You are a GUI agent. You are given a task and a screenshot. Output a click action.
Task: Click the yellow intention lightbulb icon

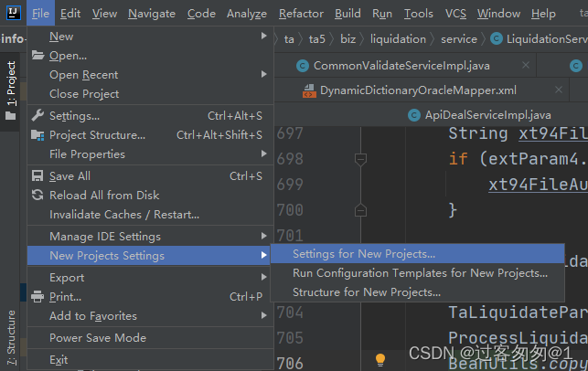click(380, 360)
